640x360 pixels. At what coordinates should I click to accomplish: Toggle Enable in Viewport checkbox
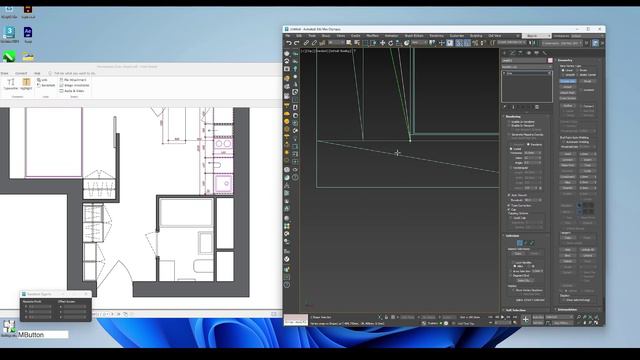click(509, 126)
